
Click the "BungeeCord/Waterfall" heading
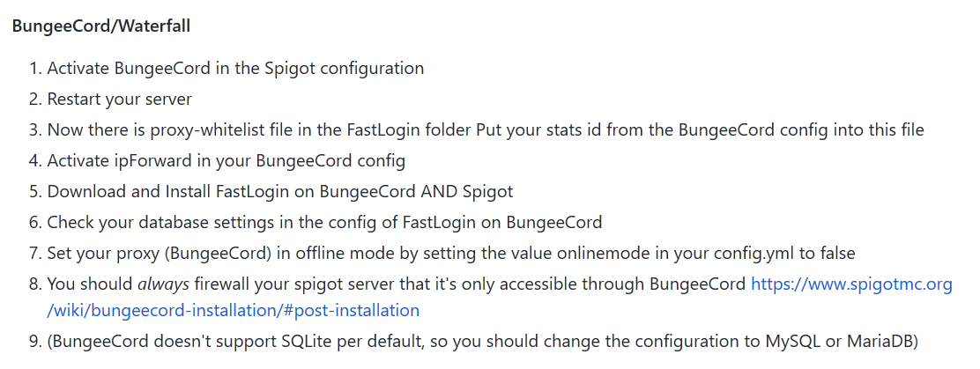(101, 26)
